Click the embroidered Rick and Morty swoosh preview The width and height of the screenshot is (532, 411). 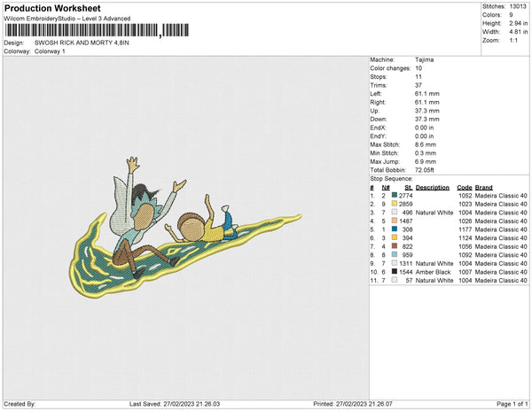click(185, 228)
